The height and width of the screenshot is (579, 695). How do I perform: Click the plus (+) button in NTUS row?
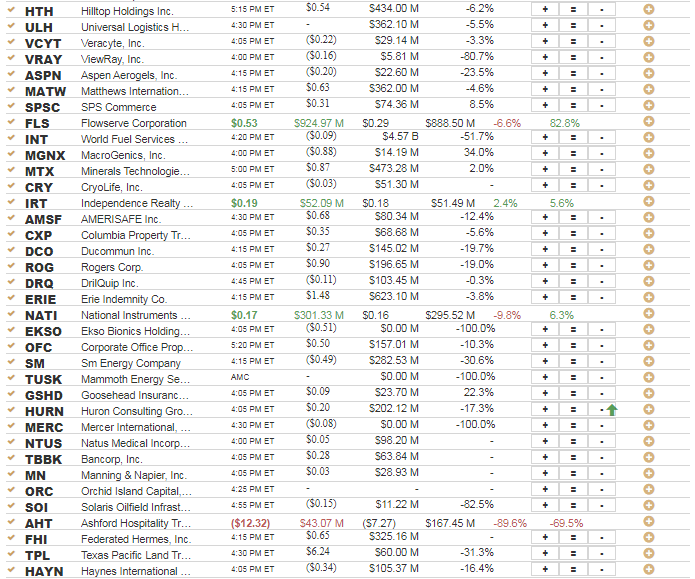[545, 442]
